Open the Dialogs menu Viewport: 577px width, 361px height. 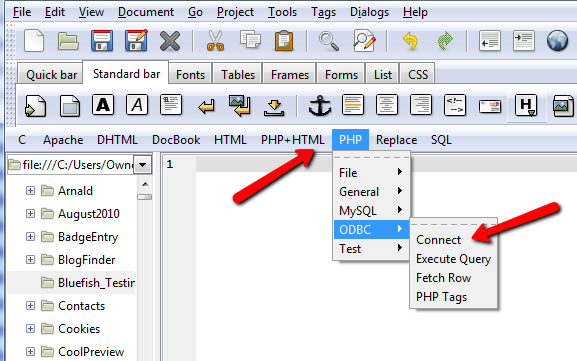pyautogui.click(x=369, y=12)
